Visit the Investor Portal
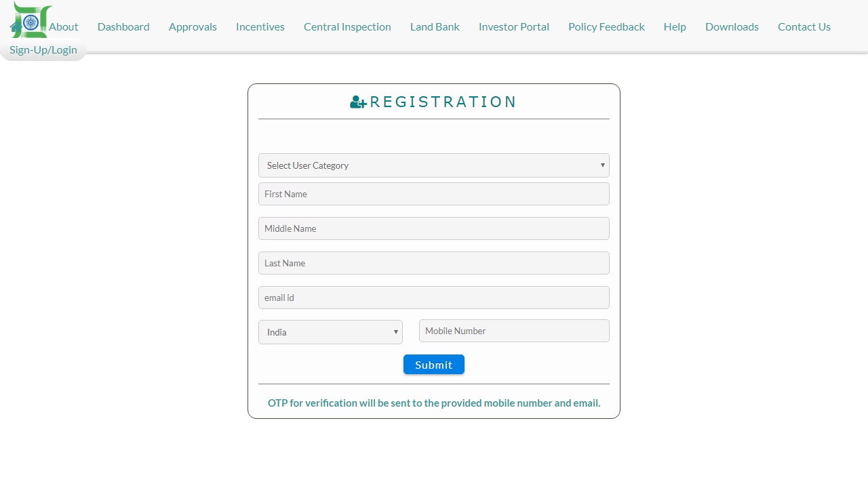The image size is (868, 488). pos(513,27)
